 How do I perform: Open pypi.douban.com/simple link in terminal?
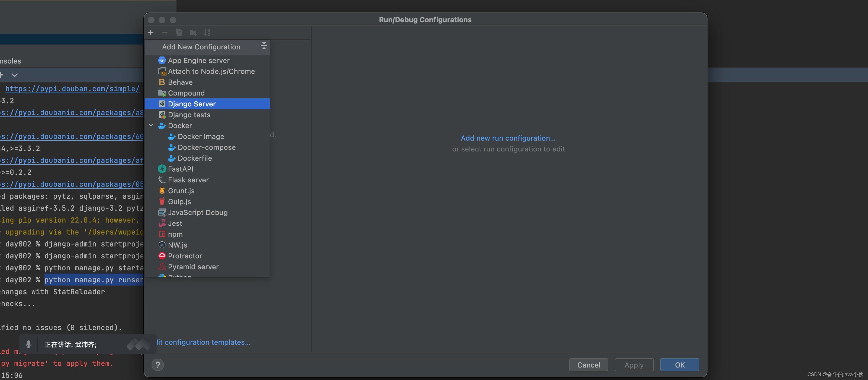point(72,89)
